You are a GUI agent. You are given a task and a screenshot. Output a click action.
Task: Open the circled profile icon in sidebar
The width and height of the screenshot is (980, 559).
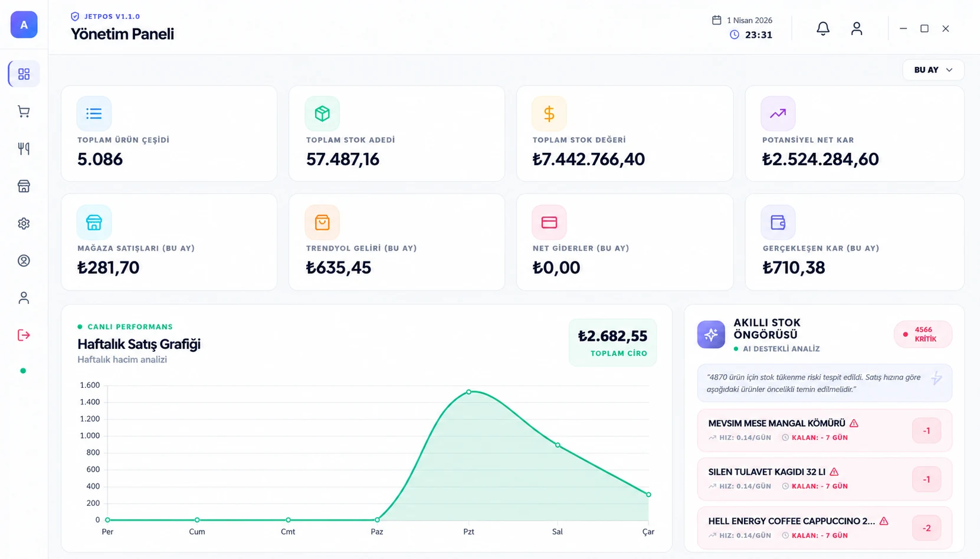24,260
